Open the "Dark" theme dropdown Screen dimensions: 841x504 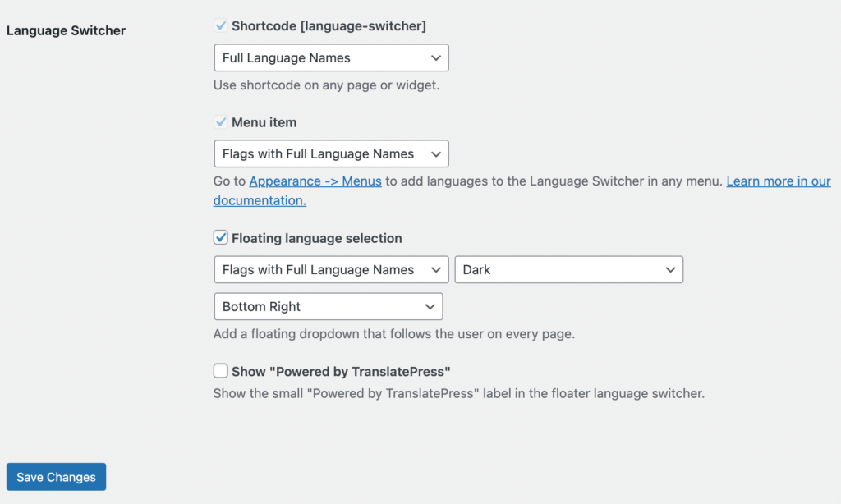click(x=568, y=270)
